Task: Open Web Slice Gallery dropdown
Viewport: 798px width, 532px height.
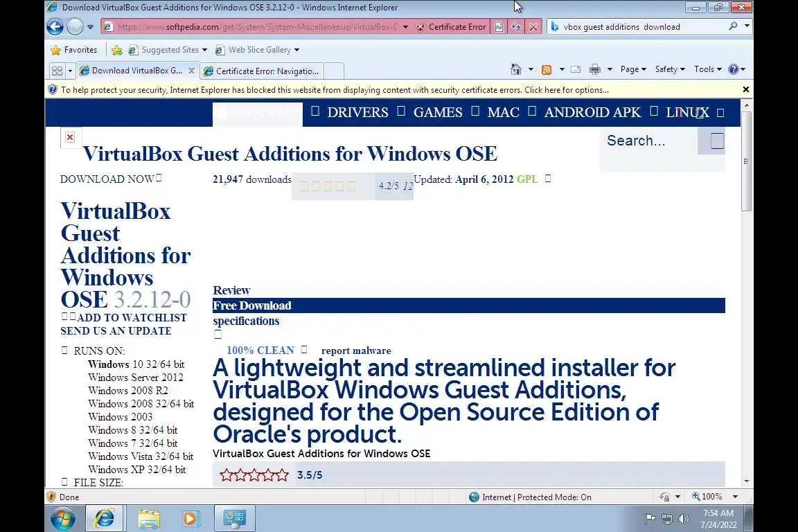Action: coord(257,50)
